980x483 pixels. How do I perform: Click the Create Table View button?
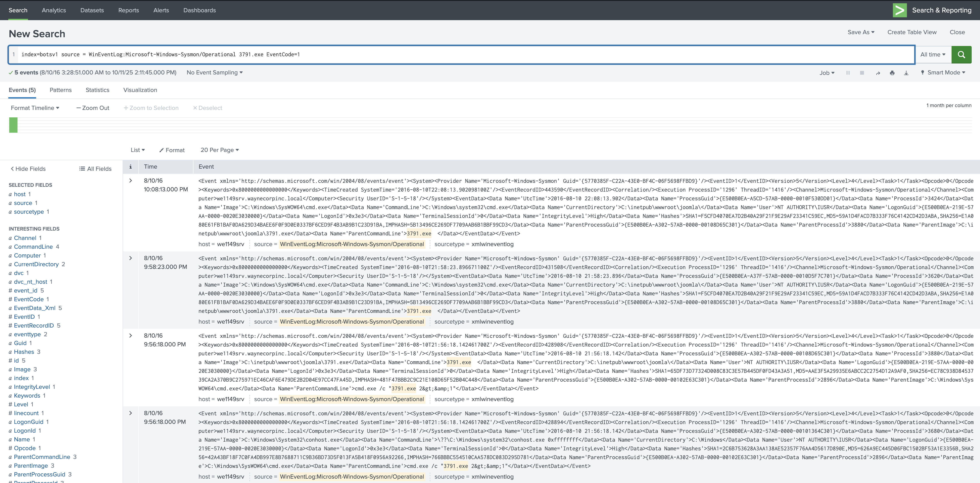coord(912,32)
